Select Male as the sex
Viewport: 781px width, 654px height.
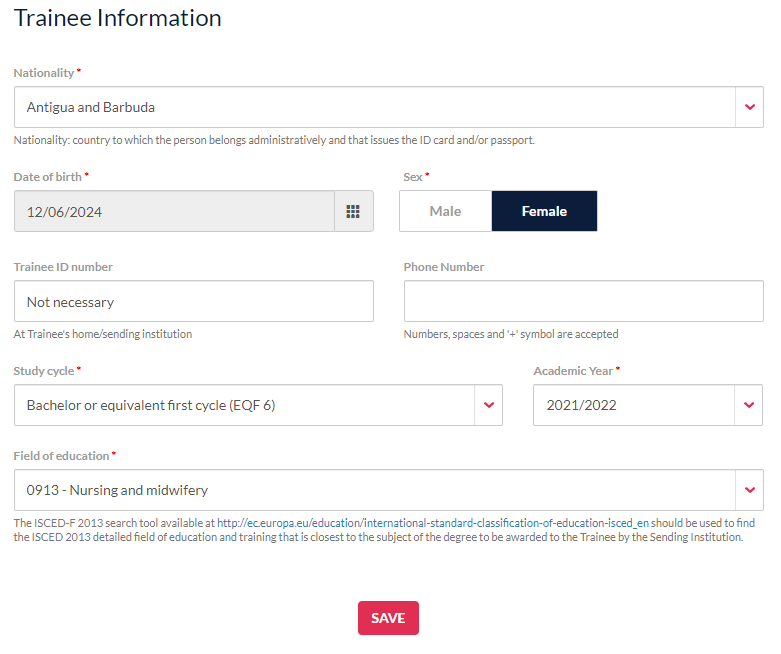[445, 211]
